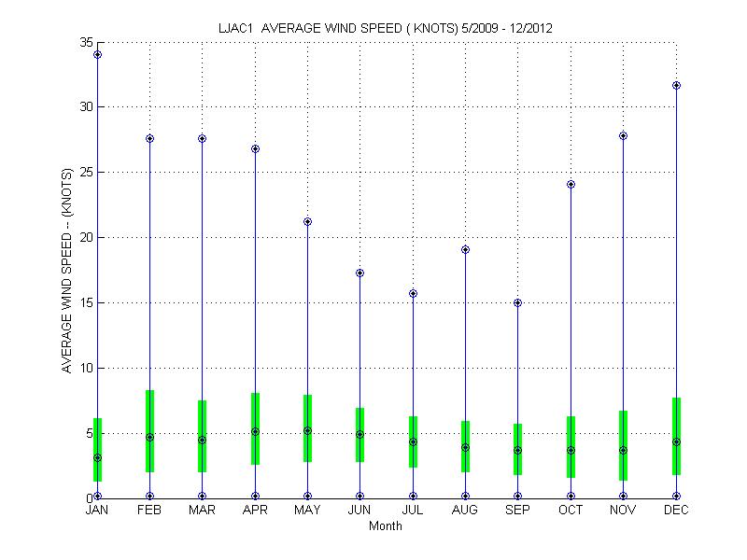Click the September maximum marker at 15 knots
Screen dimensions: 747x560
[x=518, y=302]
